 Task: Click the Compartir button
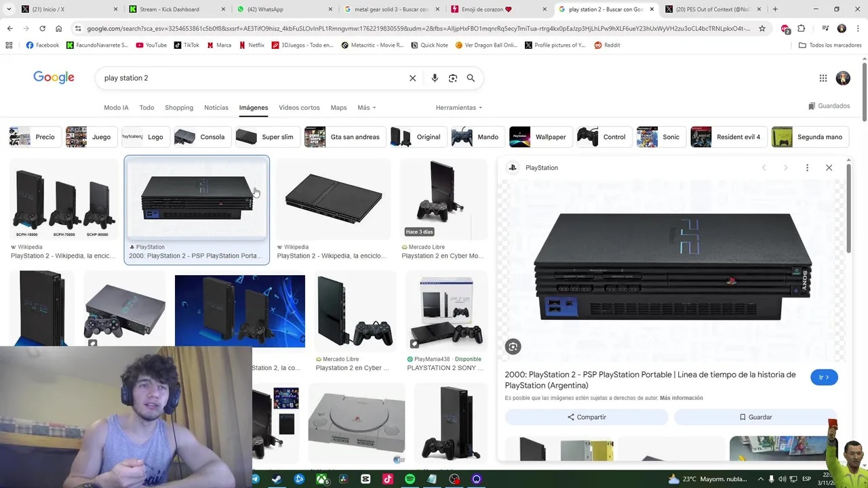click(x=587, y=417)
